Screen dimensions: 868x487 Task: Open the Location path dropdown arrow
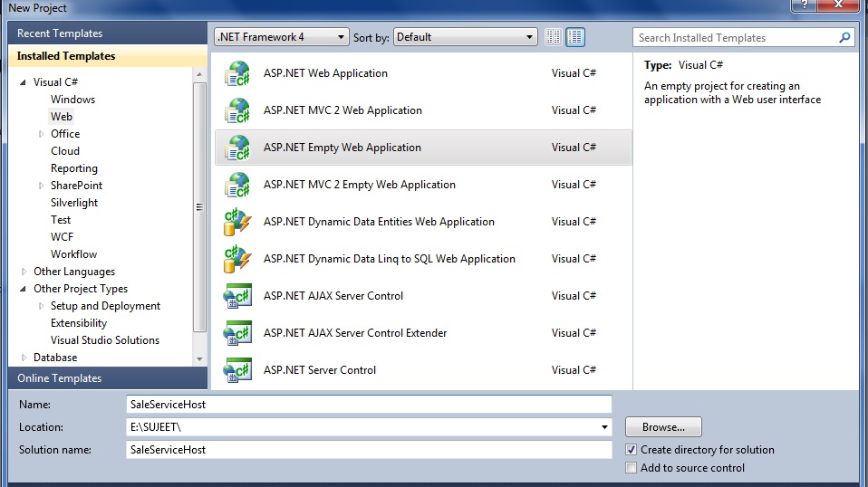tap(604, 426)
